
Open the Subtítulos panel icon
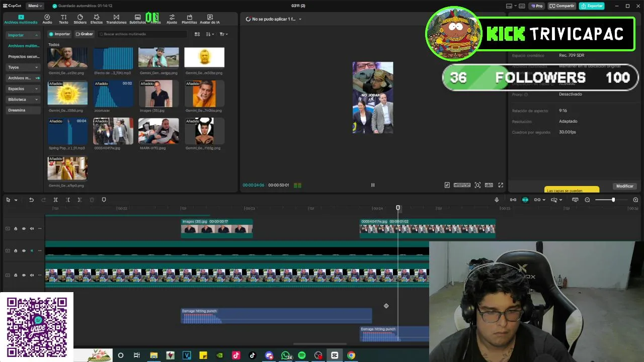point(137,19)
